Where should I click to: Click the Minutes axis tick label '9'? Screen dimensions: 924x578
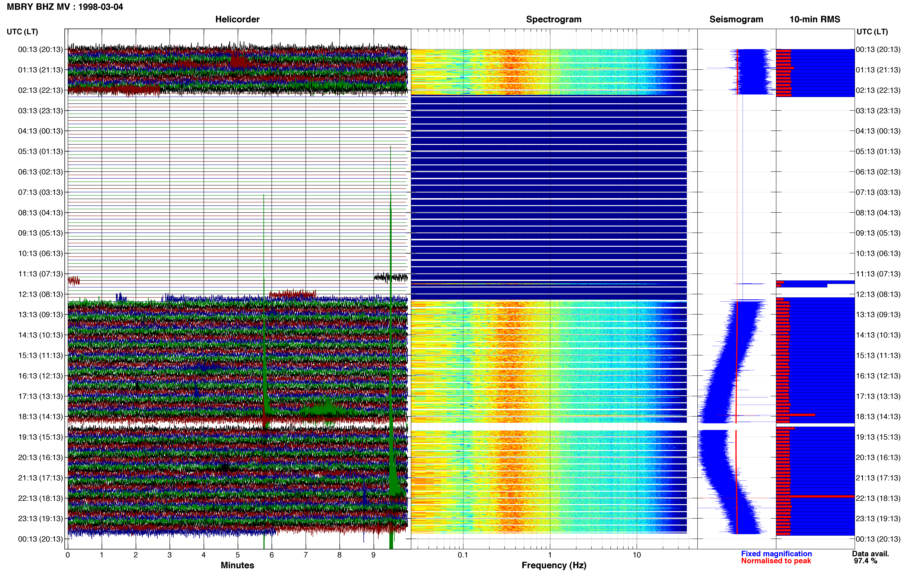click(373, 555)
